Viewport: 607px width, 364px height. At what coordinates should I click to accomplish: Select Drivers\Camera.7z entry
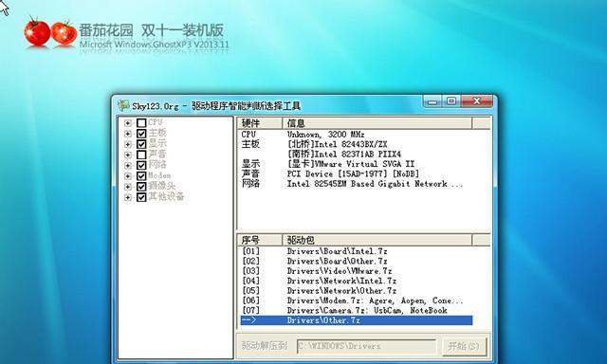[x=357, y=311]
